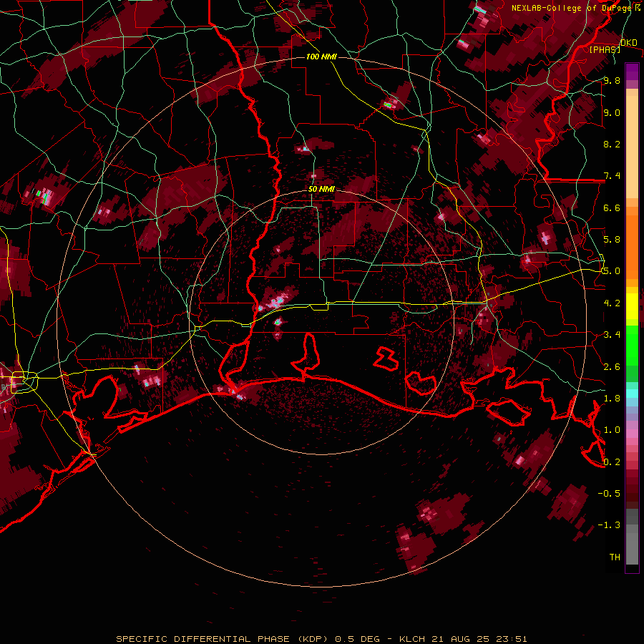The height and width of the screenshot is (644, 644).
Task: Pick the bright green band on the color scale
Action: click(x=632, y=346)
